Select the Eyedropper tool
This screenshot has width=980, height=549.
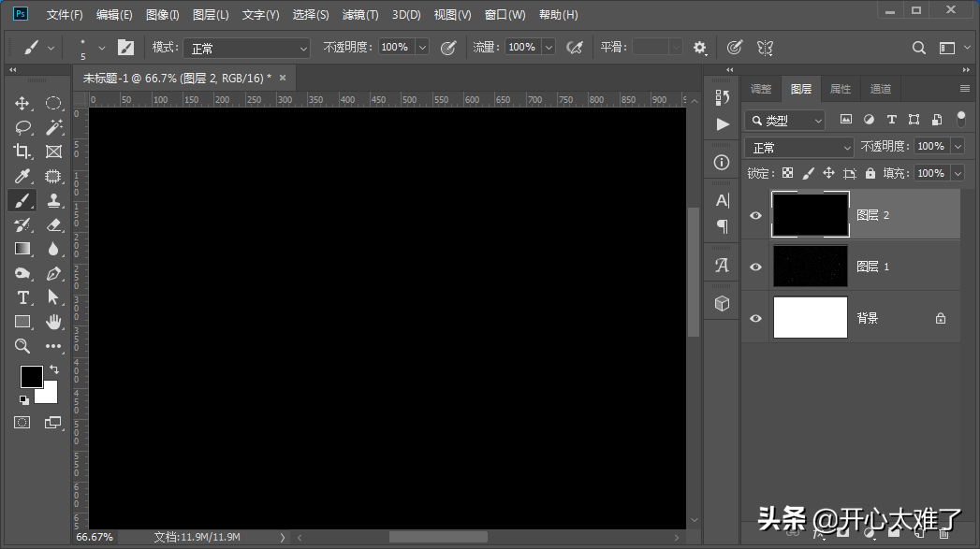[x=22, y=176]
